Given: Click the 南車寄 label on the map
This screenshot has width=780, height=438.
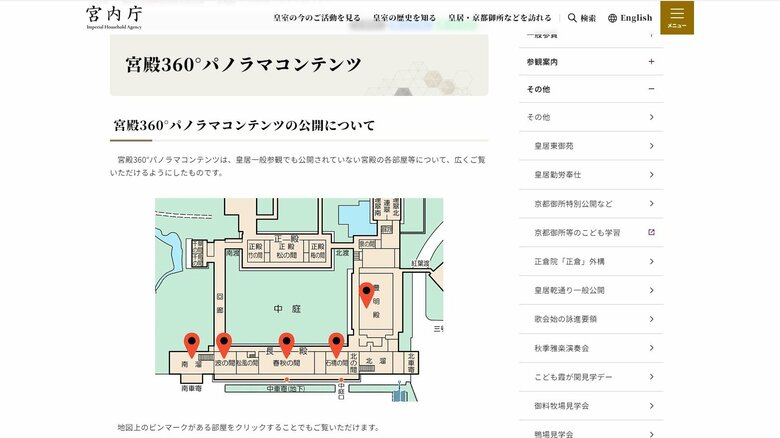Looking at the screenshot, I should click(x=192, y=388).
